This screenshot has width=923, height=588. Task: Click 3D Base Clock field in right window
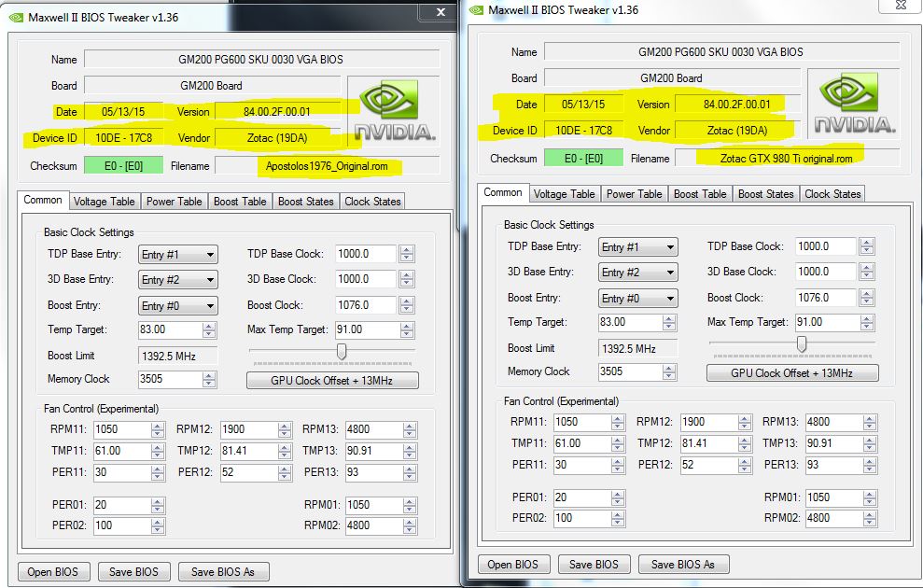point(827,272)
